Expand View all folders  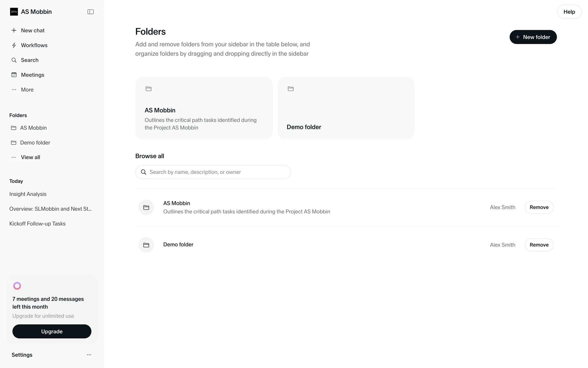(30, 157)
